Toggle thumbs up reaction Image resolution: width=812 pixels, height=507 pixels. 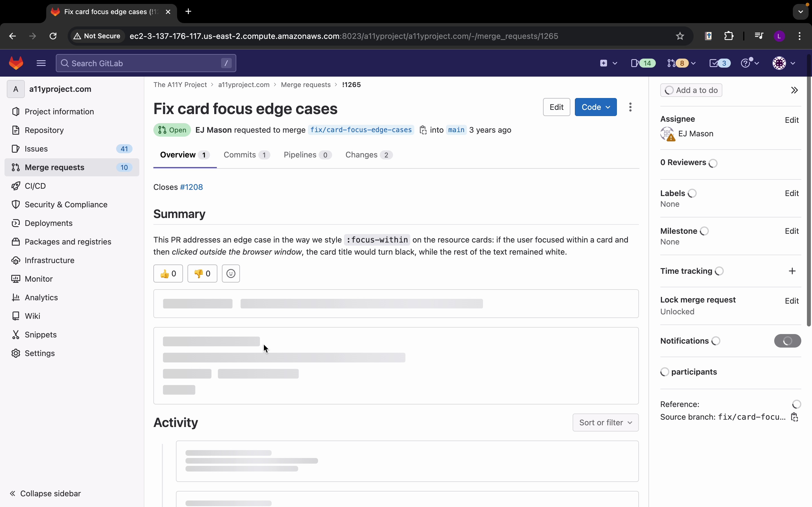[168, 273]
